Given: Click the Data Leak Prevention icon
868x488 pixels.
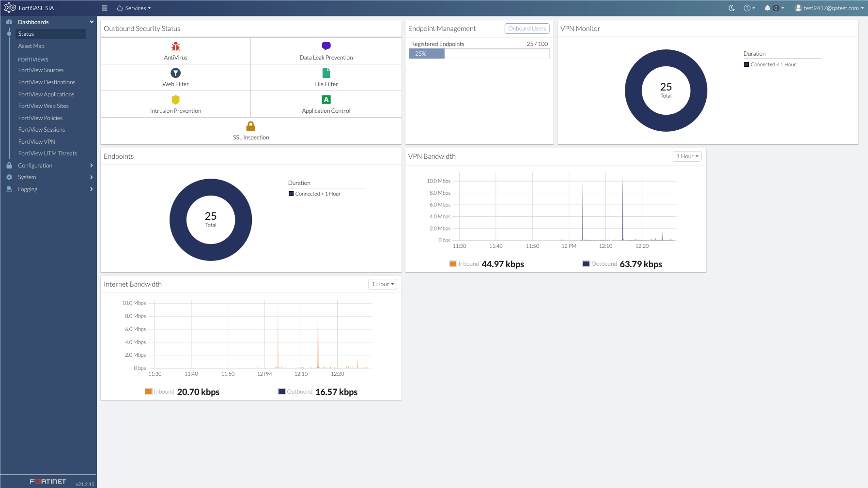Looking at the screenshot, I should (326, 46).
